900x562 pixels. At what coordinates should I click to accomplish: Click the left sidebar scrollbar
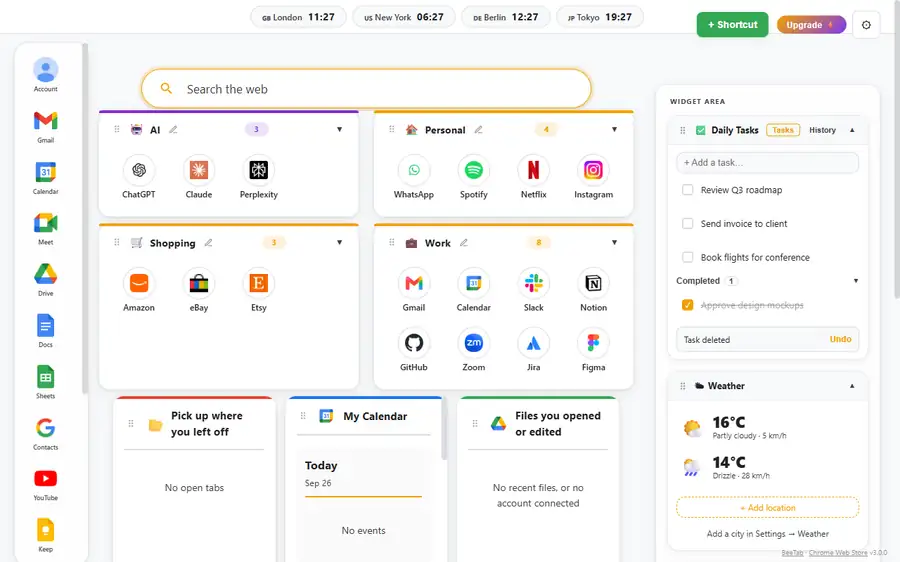[x=85, y=218]
